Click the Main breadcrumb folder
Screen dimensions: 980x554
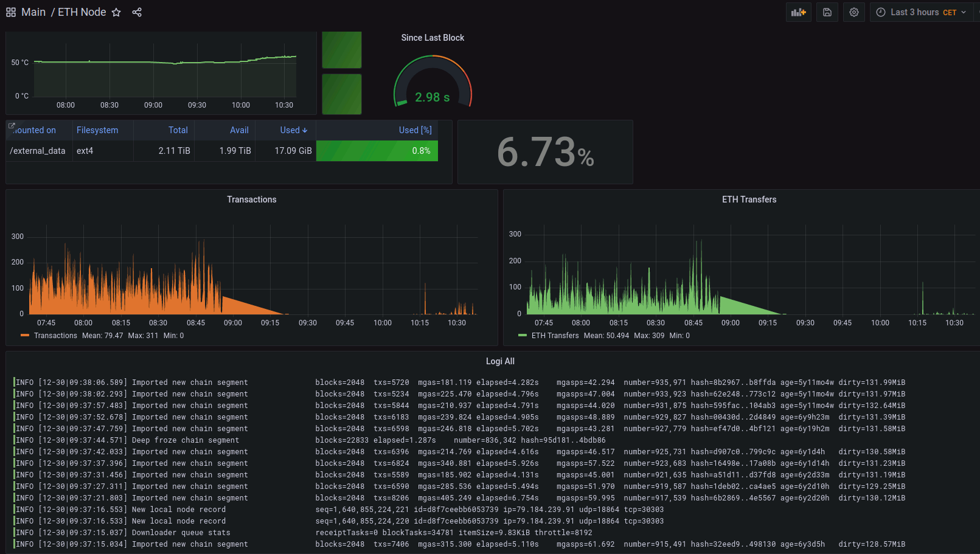click(33, 12)
